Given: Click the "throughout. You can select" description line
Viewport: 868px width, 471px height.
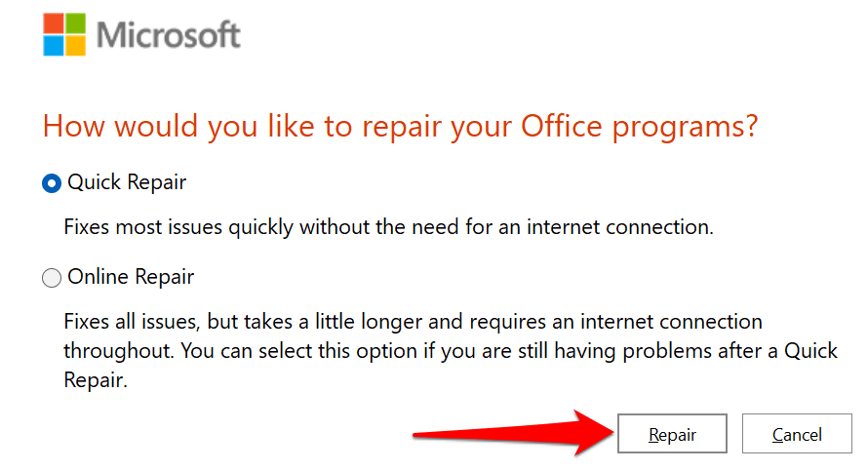Looking at the screenshot, I should pyautogui.click(x=195, y=350).
